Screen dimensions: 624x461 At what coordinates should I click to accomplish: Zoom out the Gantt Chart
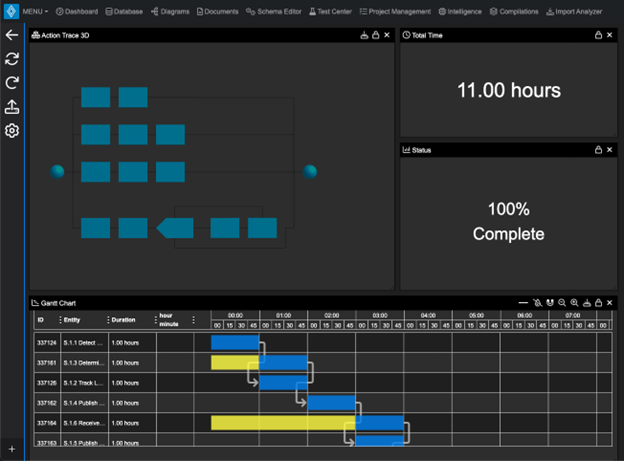pyautogui.click(x=562, y=303)
